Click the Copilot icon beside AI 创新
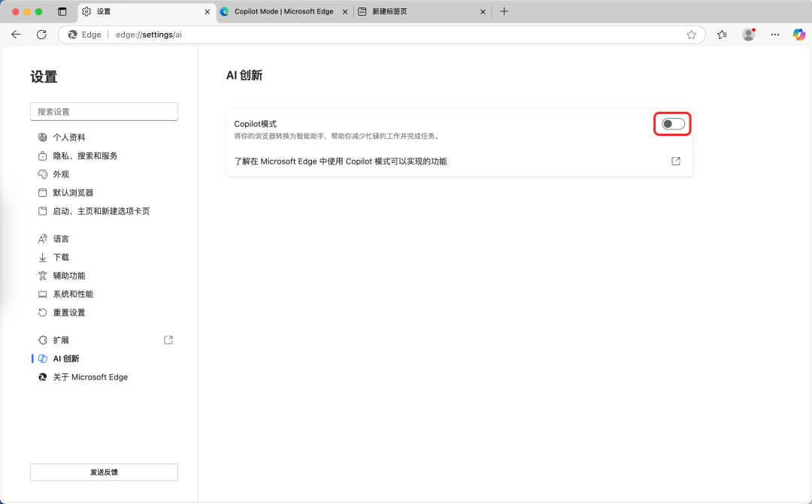The image size is (812, 504). (x=42, y=358)
